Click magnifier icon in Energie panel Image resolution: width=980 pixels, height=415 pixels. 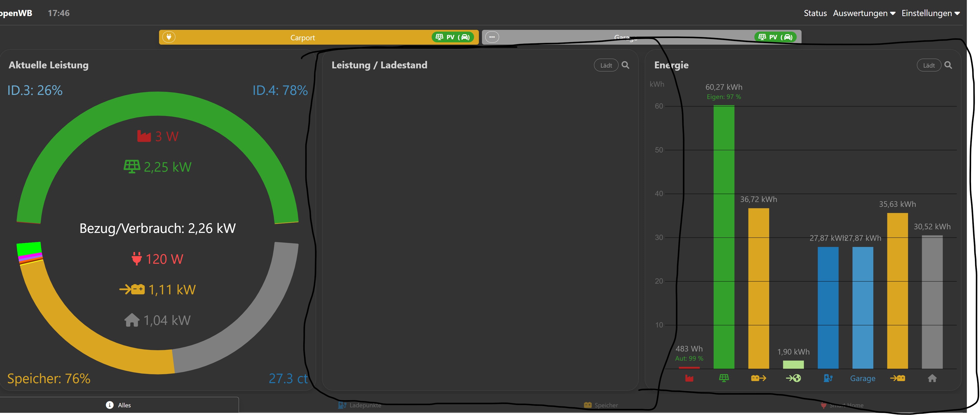pos(948,65)
